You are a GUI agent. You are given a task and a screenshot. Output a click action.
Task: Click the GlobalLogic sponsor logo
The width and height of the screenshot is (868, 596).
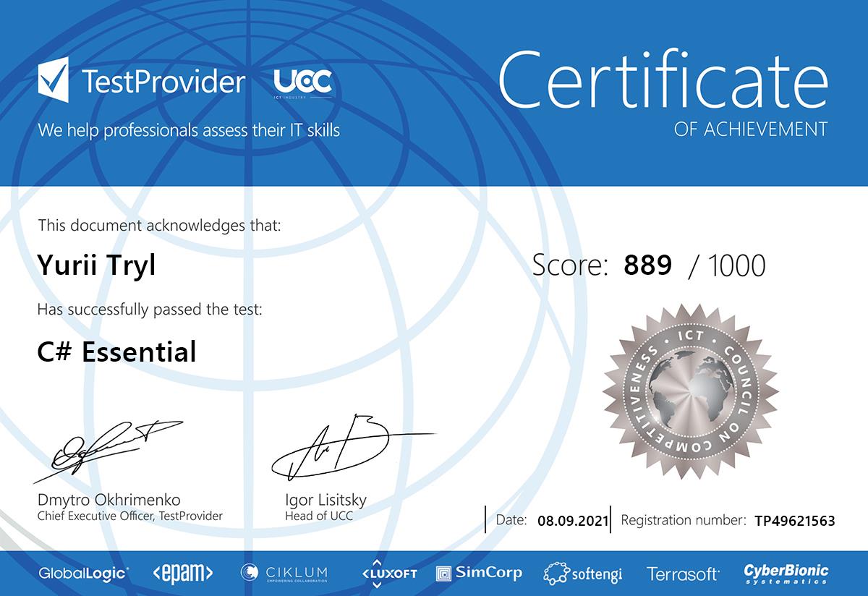pyautogui.click(x=84, y=574)
